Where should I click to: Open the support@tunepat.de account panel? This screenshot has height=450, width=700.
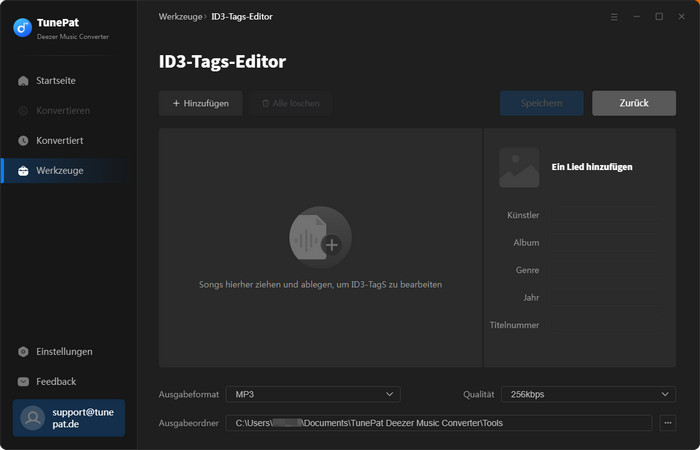(69, 418)
